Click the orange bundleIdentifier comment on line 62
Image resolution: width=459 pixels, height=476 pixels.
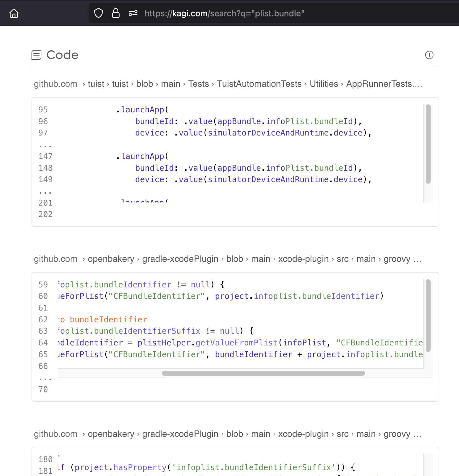tap(108, 319)
